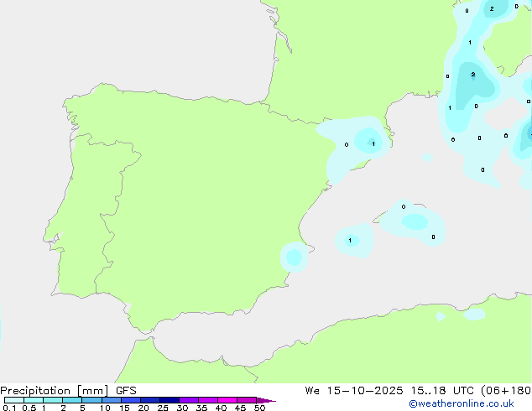Click the "0.5" legend scale label
Screen dimensions: 532x411
pos(29,408)
